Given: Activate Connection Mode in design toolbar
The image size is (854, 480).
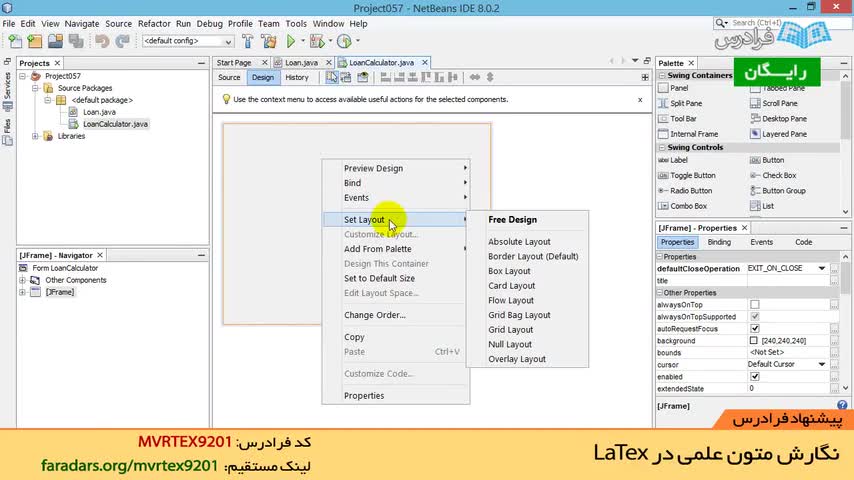Looking at the screenshot, I should 346,77.
